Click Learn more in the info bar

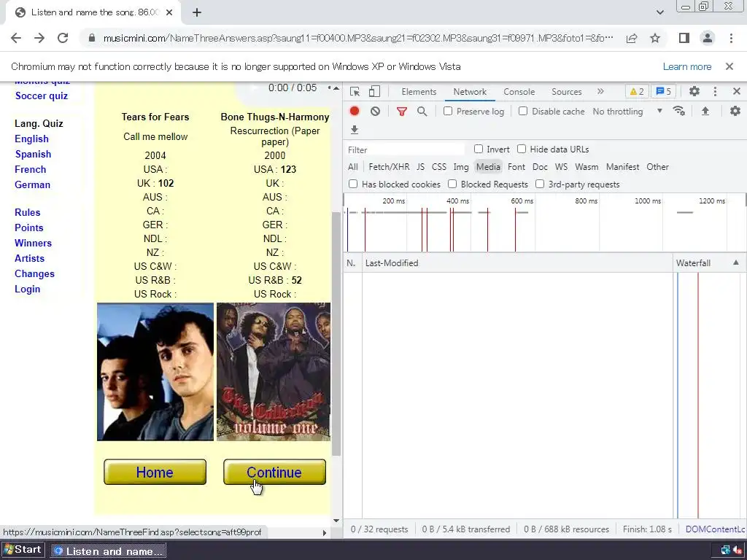tap(687, 66)
